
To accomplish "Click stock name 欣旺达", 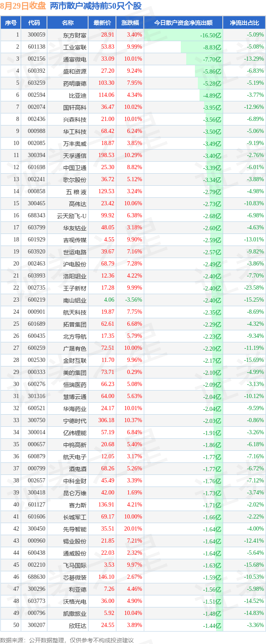I will point(78,626).
